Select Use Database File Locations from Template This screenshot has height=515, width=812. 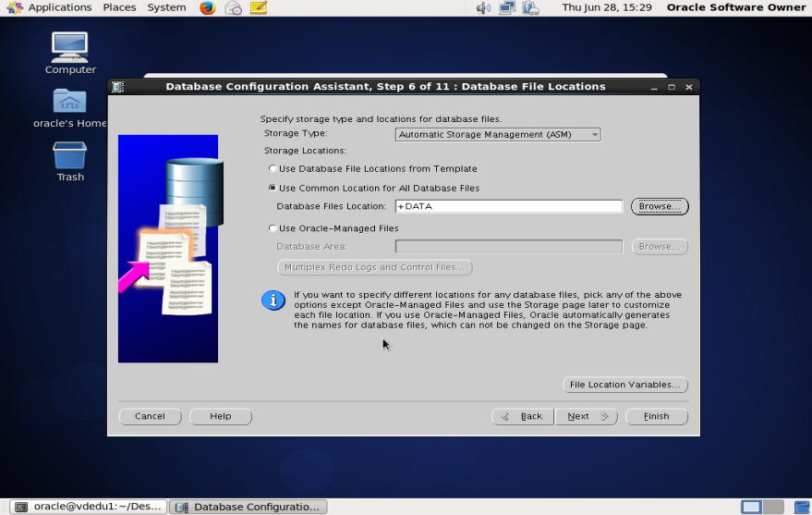click(x=272, y=168)
